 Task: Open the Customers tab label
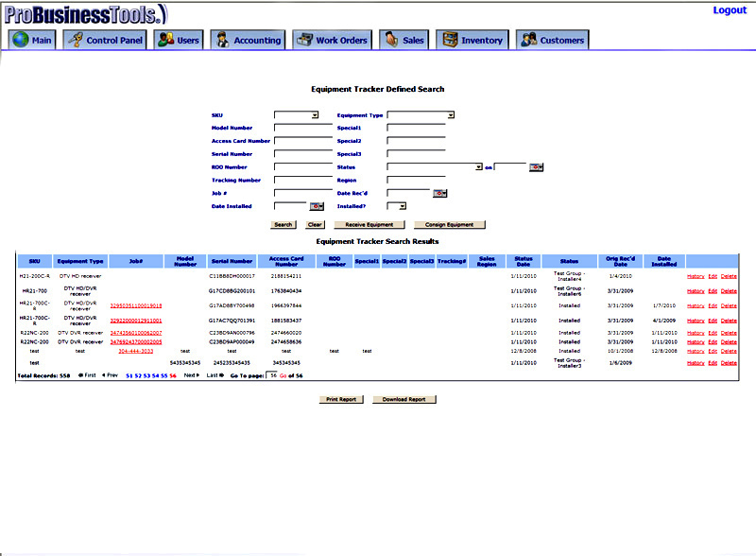(561, 41)
